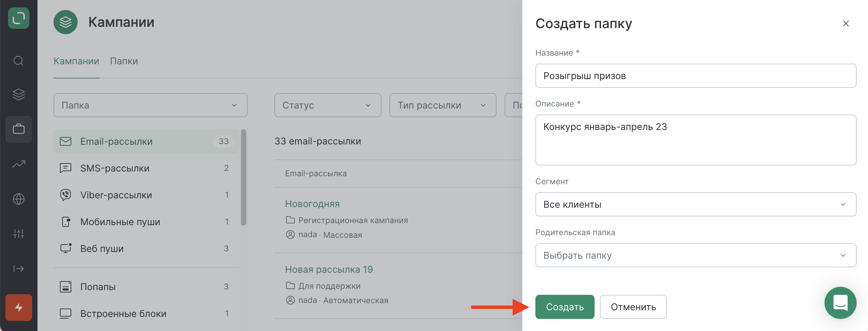Screen dimensions: 868x331
Task: Open search from the sidebar magnifier icon
Action: tap(18, 61)
